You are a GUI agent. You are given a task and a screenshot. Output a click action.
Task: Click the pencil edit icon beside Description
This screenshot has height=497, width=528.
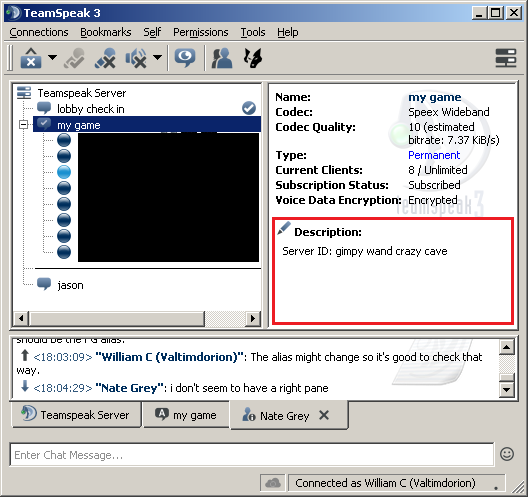(x=284, y=228)
